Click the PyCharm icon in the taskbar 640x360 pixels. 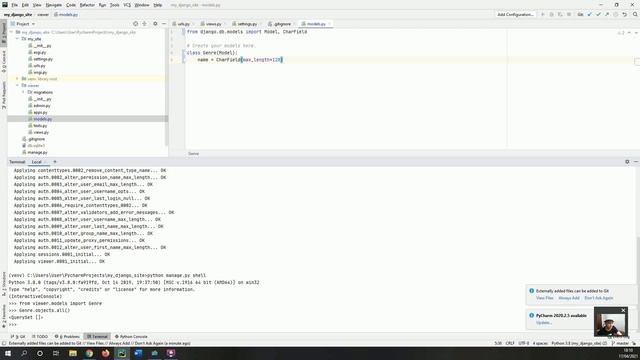(x=122, y=353)
